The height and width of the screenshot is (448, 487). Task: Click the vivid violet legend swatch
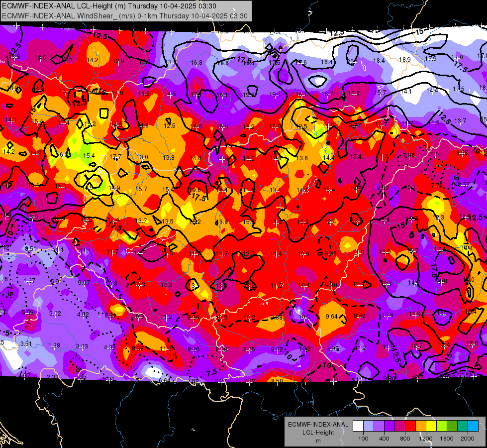pos(390,426)
